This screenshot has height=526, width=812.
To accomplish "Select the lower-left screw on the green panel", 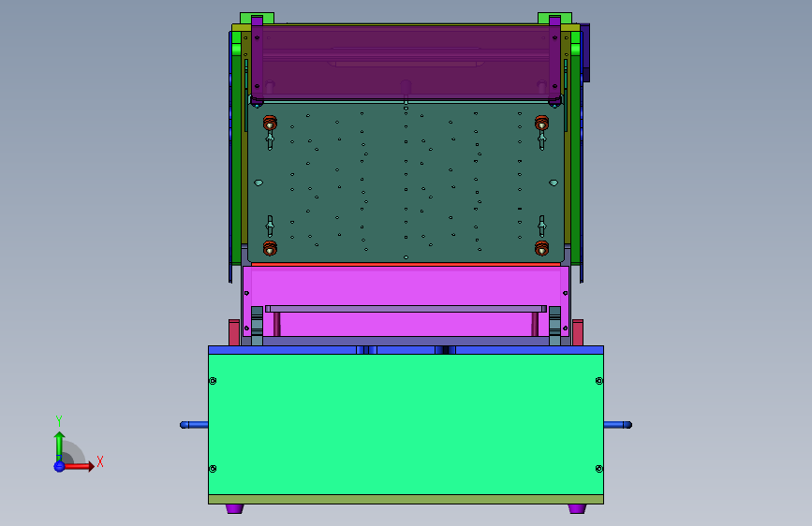I will tap(213, 469).
